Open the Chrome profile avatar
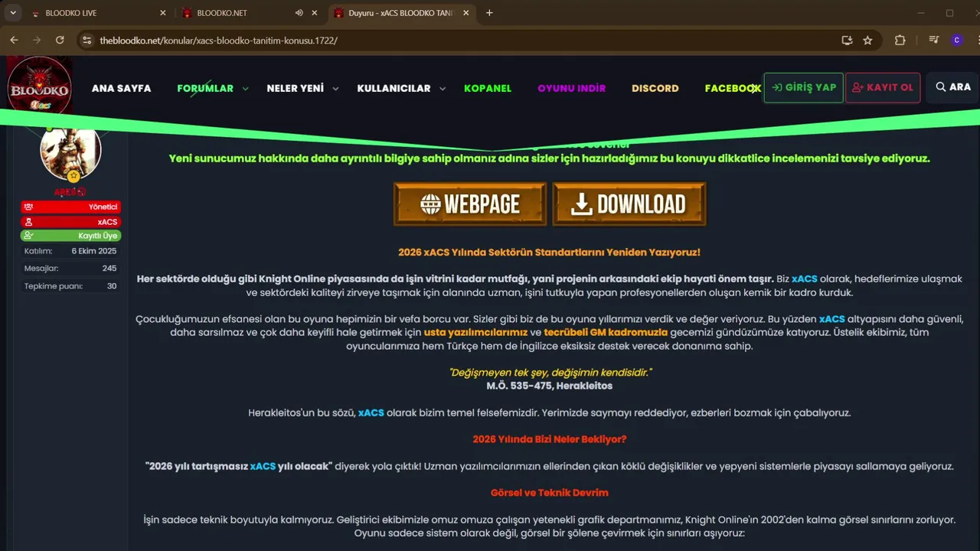Viewport: 980px width, 551px height. point(956,40)
